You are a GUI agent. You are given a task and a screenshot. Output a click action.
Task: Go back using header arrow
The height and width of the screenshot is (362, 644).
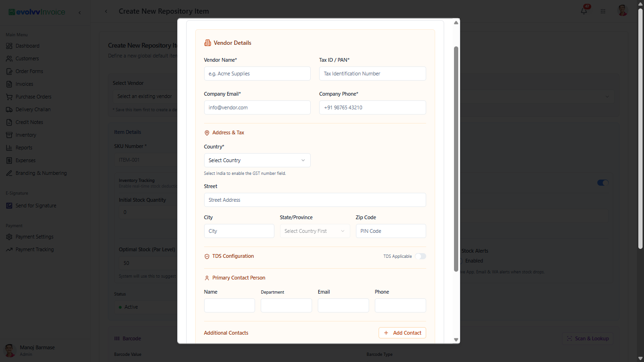click(106, 11)
